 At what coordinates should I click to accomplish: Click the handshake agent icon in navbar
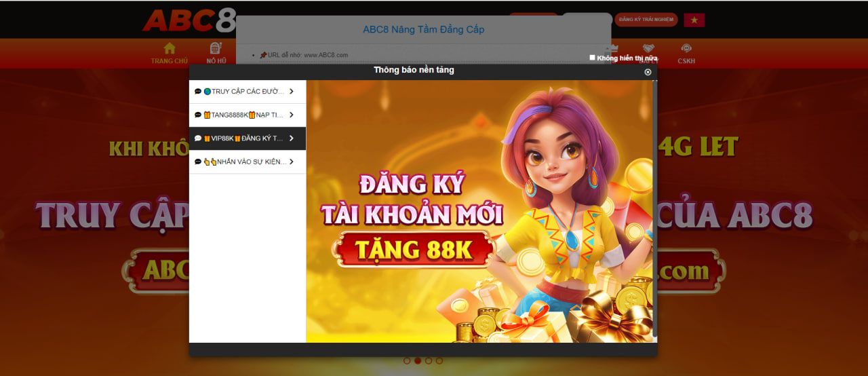tap(648, 49)
